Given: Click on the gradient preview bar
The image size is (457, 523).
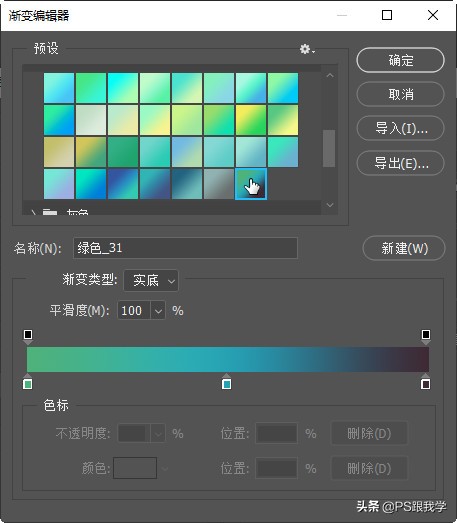Looking at the screenshot, I should point(228,359).
